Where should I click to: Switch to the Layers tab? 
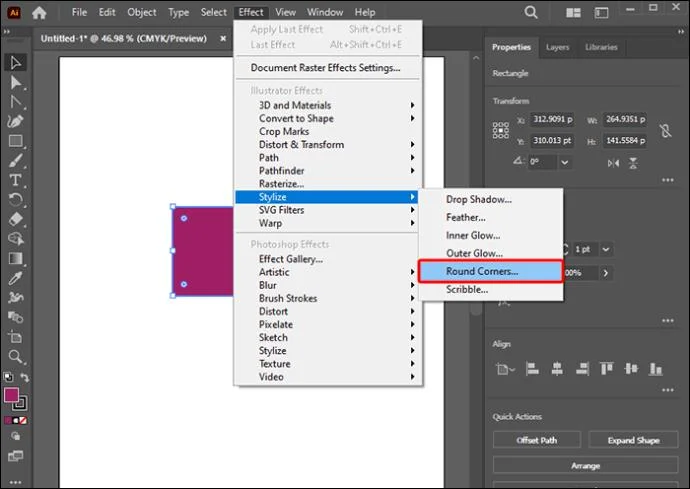tap(557, 47)
